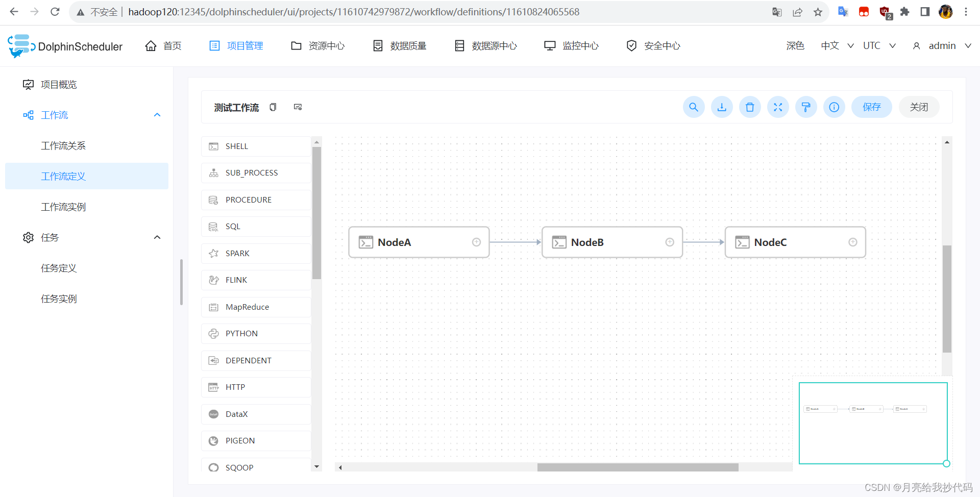Click the 保存 button
Screen dimensions: 980x497
(x=872, y=107)
